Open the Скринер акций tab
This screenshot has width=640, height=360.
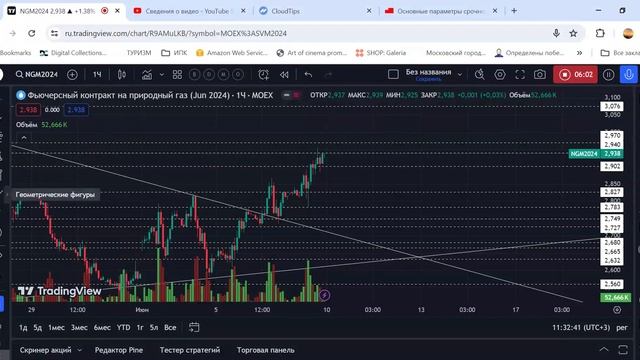[45, 350]
